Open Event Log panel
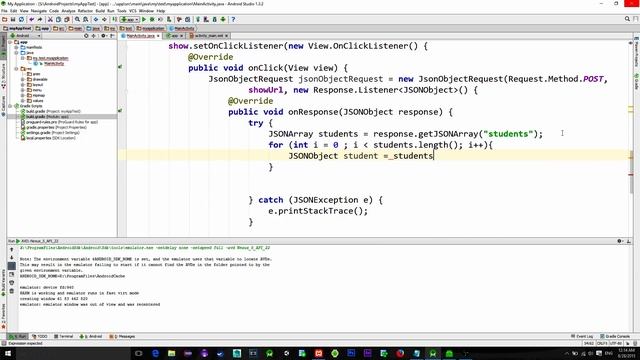This screenshot has width=640, height=360. point(582,336)
